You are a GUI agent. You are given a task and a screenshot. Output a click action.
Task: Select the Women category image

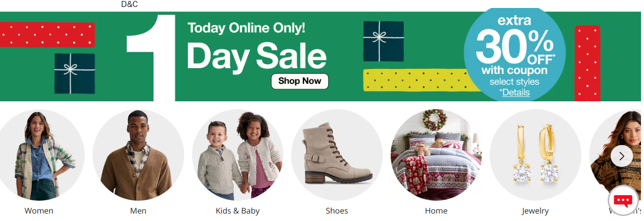point(39,155)
